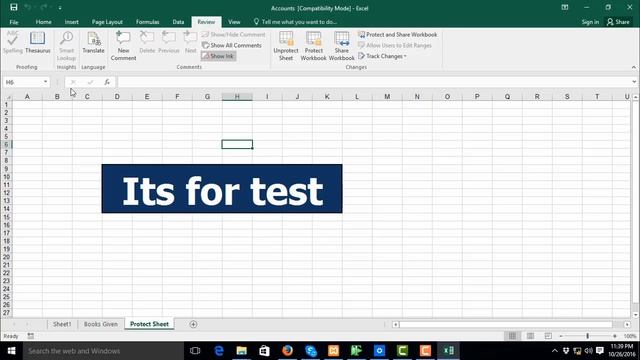Switch to the Insert tab

point(71,22)
